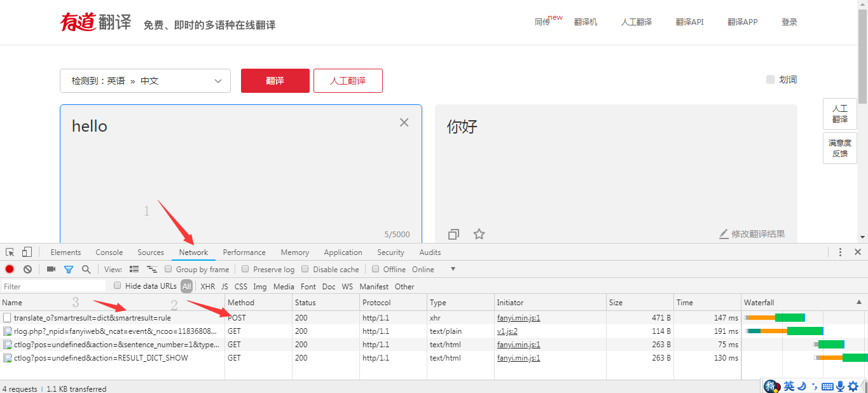
Task: Click the inspect element picker icon
Action: point(10,252)
